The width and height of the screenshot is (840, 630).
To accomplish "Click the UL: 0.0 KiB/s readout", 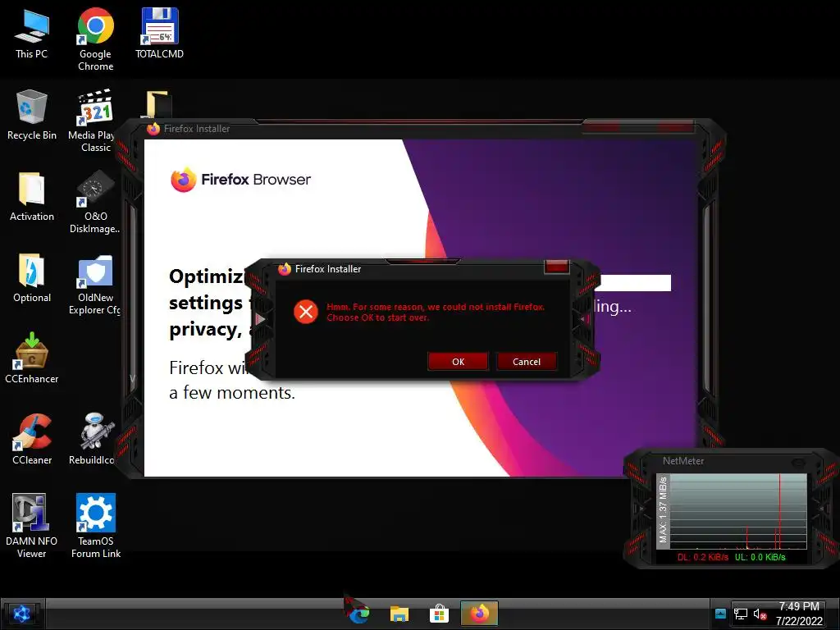I will [760, 557].
